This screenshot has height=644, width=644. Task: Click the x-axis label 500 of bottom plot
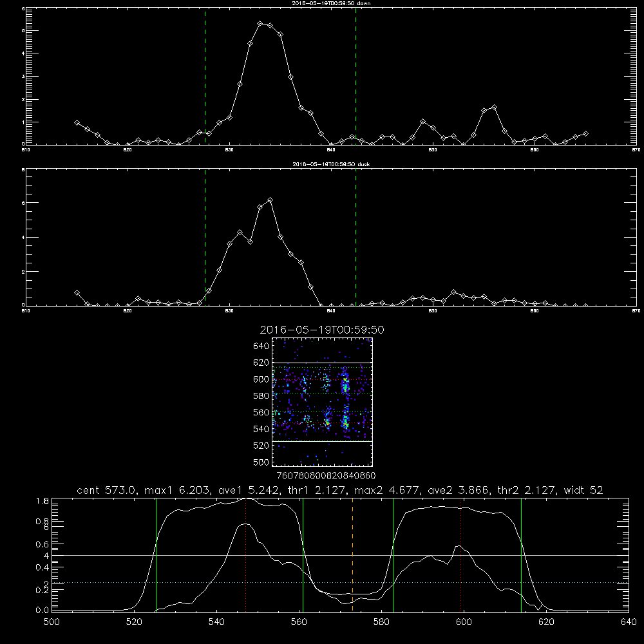(x=52, y=622)
